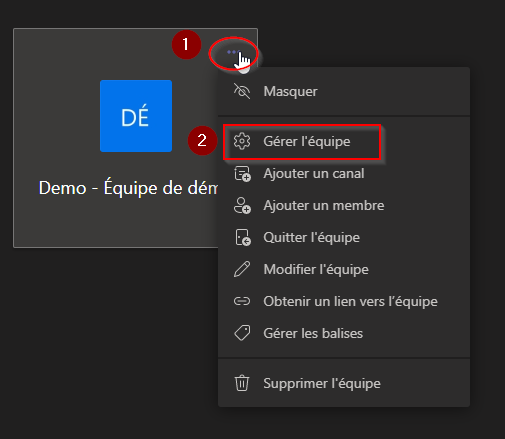Select Quitter l'équipe

[344, 237]
